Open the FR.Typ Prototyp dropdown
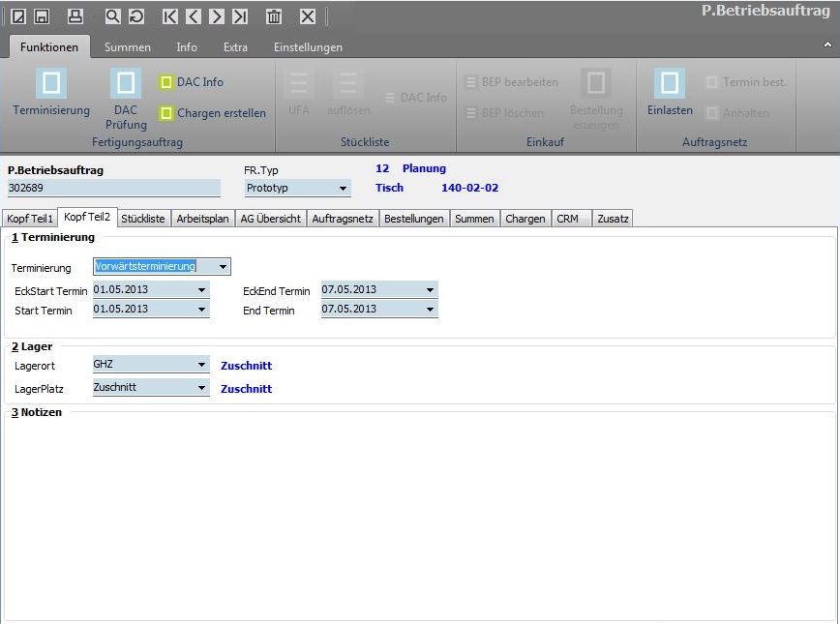840x624 pixels. [344, 188]
